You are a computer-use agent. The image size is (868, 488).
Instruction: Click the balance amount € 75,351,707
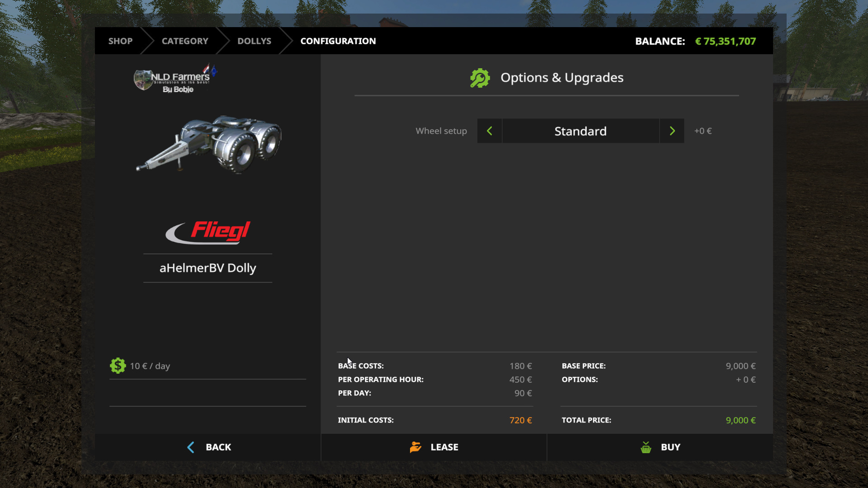point(725,41)
